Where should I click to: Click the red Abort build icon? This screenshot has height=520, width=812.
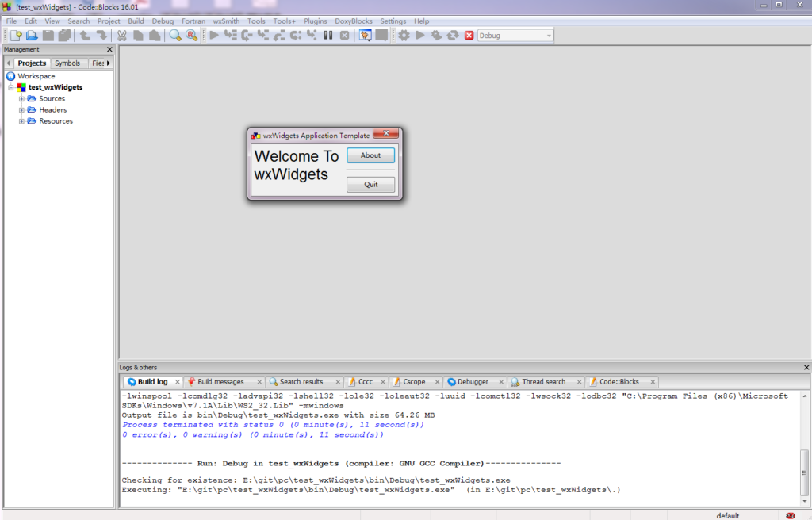[469, 35]
